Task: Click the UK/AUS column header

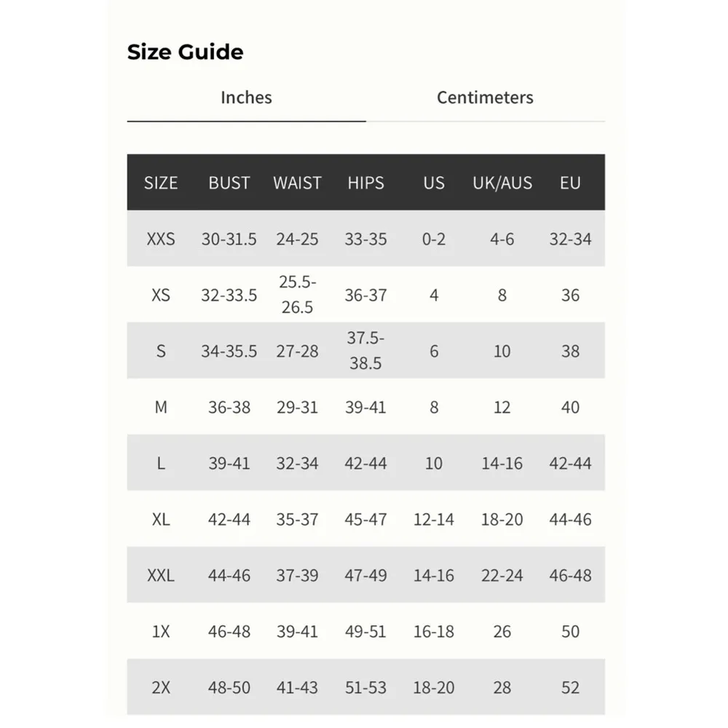Action: 502,183
